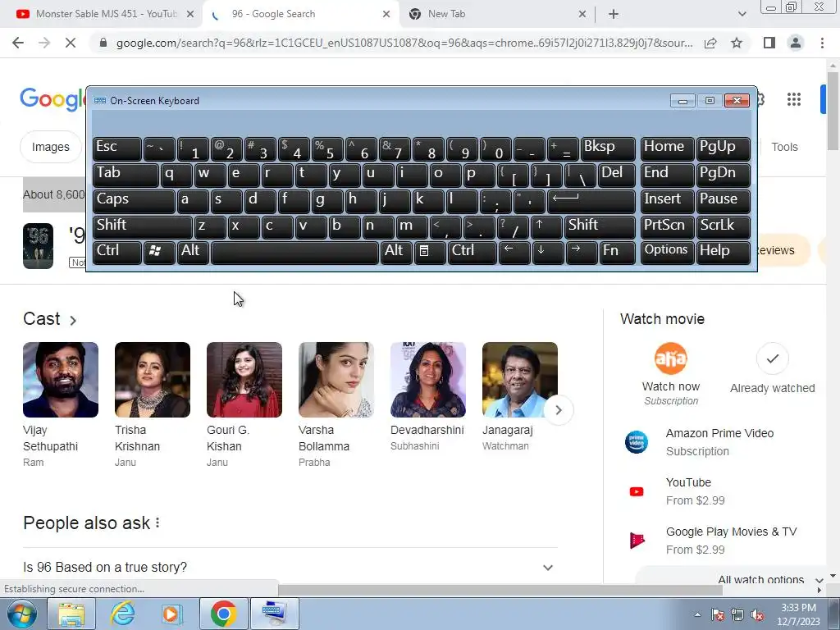This screenshot has height=630, width=840.
Task: Click taskbar clock showing 3:33 PM
Action: coord(798,614)
